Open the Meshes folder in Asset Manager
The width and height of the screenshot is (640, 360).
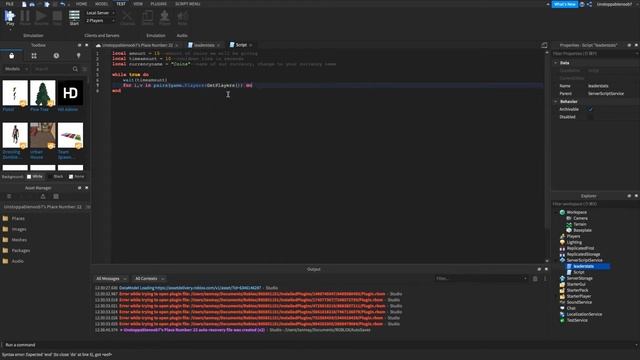(19, 240)
